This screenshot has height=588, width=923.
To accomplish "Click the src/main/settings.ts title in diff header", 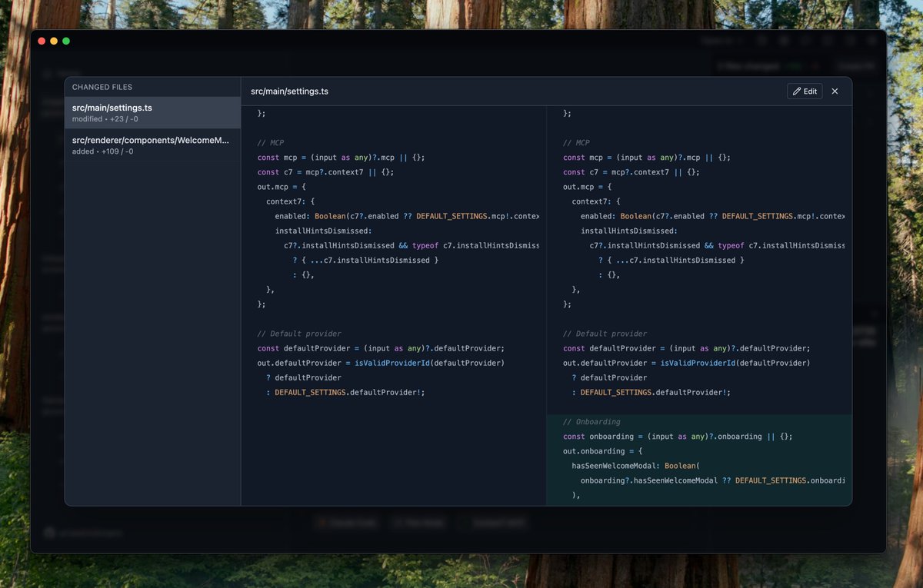I will click(289, 91).
